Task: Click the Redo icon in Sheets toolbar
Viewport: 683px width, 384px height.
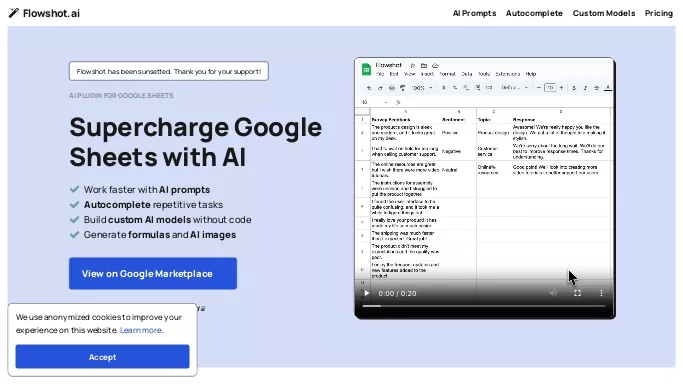Action: [380, 88]
